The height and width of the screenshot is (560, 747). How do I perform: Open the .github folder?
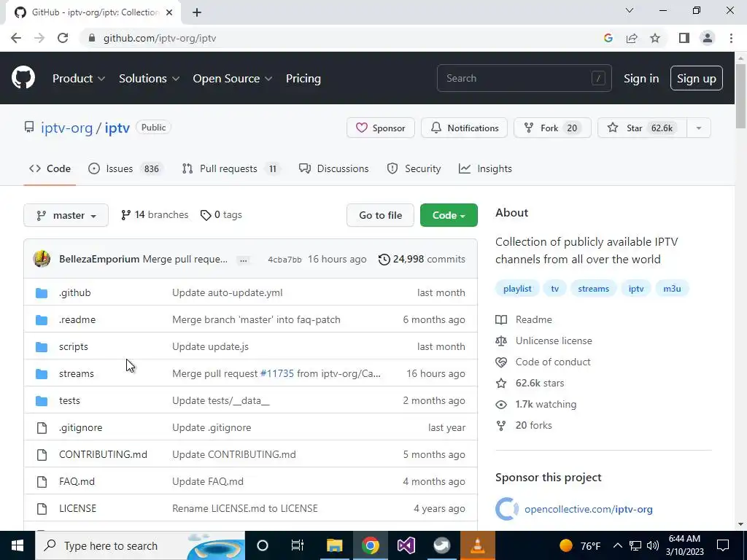(75, 292)
